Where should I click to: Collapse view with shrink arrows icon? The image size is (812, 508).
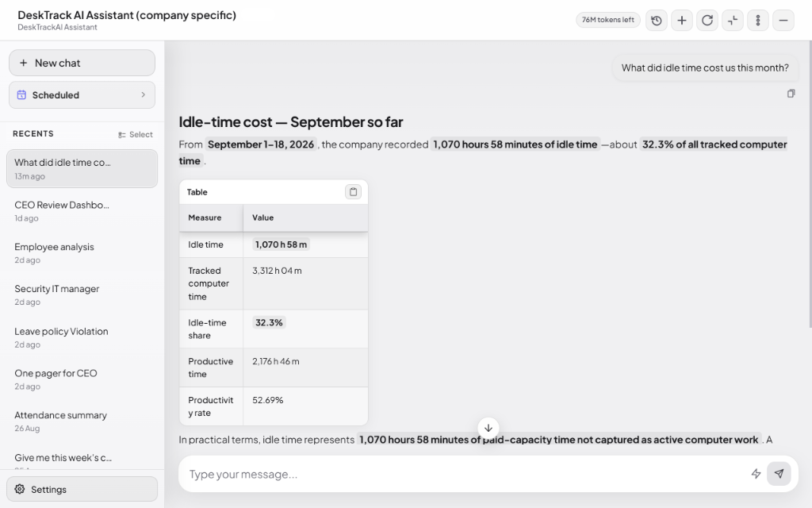click(732, 21)
